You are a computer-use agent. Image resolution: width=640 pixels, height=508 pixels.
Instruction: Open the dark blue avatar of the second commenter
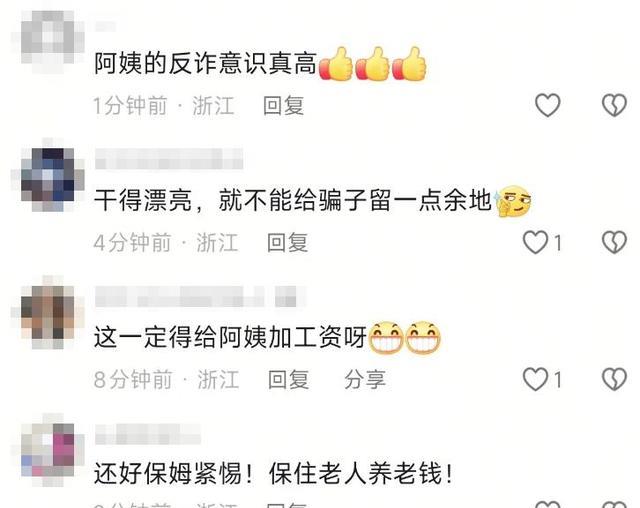48,175
